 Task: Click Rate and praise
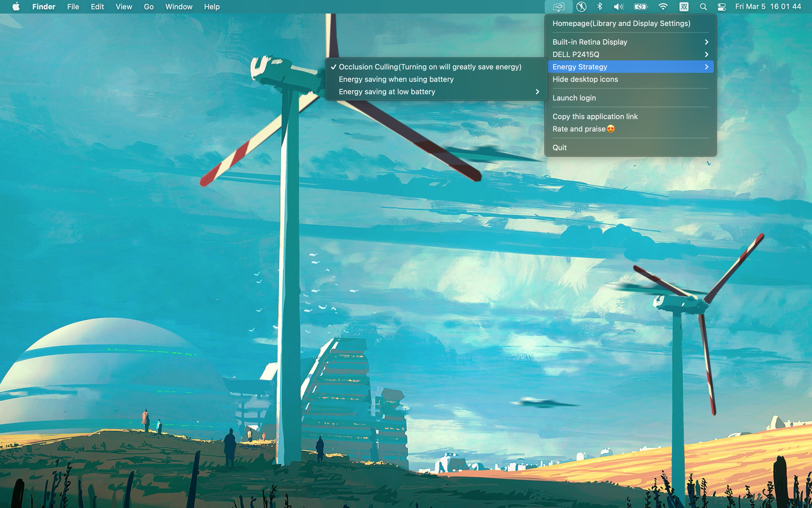pos(630,129)
